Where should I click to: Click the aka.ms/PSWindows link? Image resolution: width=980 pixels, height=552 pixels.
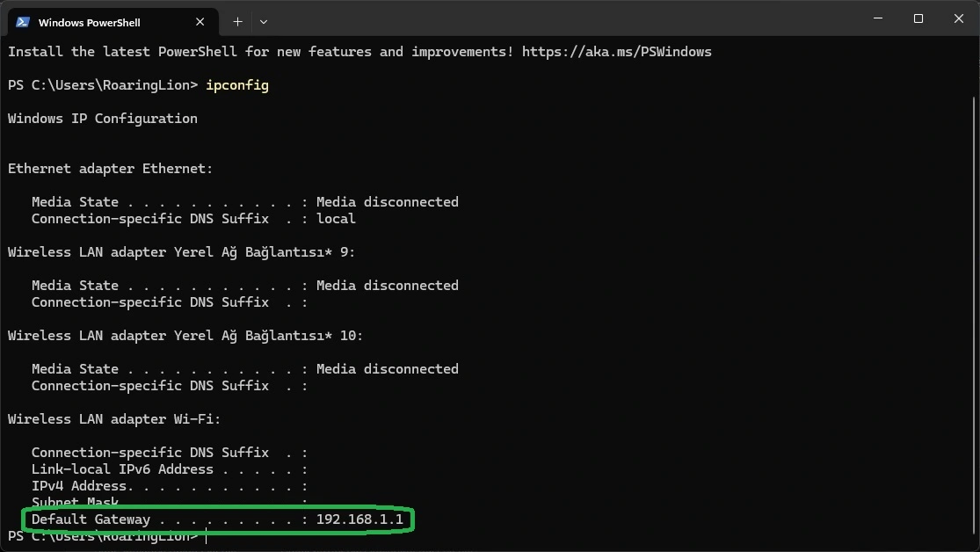click(x=617, y=52)
